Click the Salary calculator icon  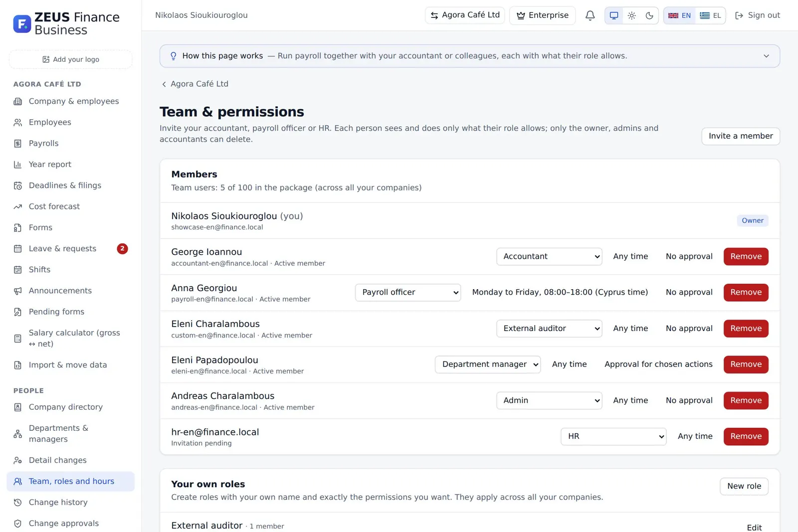tap(18, 339)
